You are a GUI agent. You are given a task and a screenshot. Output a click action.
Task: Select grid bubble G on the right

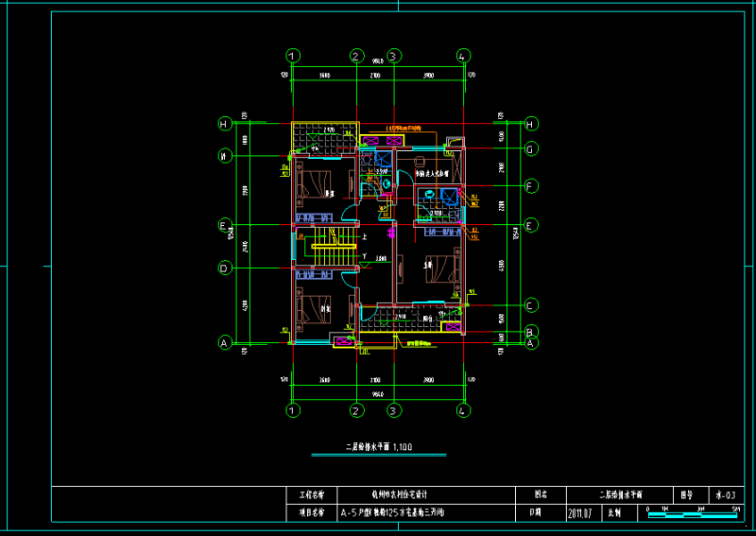[531, 148]
